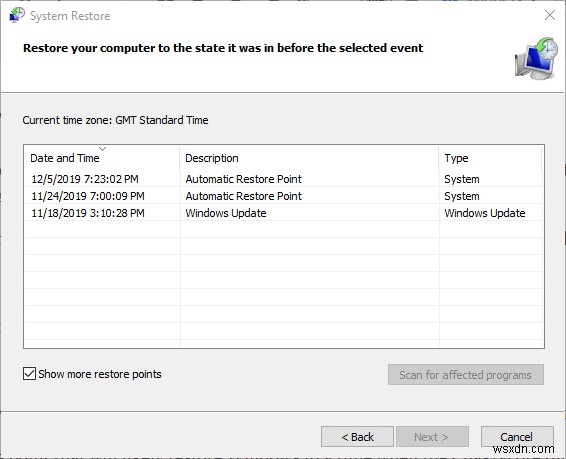Viewport: 566px width, 459px height.
Task: Click Automatic Restore Point description for 11/24/2019
Action: coord(243,196)
